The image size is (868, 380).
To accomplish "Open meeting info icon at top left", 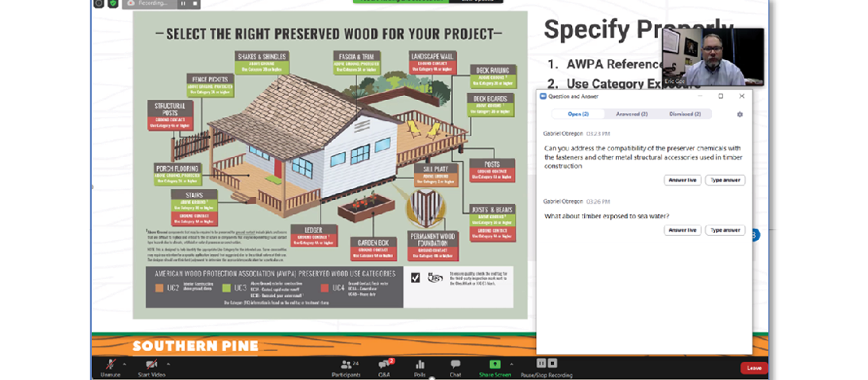I will pyautogui.click(x=98, y=3).
